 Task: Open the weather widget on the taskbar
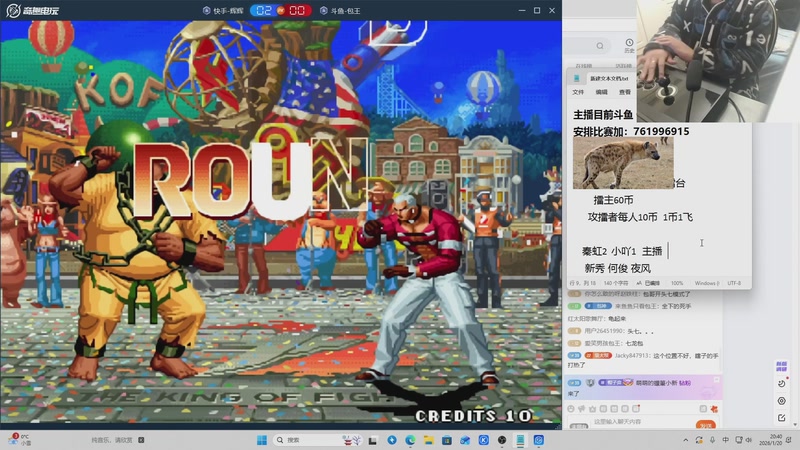pyautogui.click(x=19, y=439)
